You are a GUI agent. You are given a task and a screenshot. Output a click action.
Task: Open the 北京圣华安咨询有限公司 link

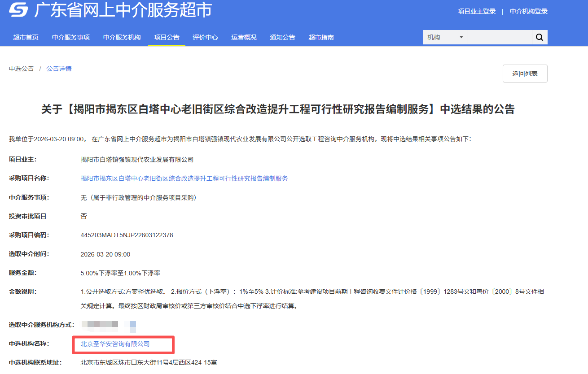(x=115, y=344)
